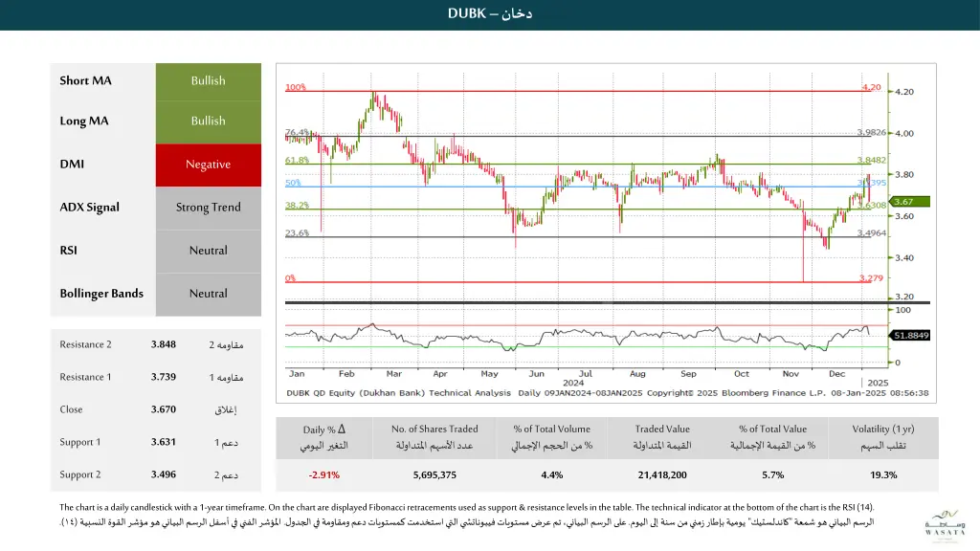The image size is (980, 551).
Task: Click the Sep label on the time axis
Action: (x=688, y=374)
